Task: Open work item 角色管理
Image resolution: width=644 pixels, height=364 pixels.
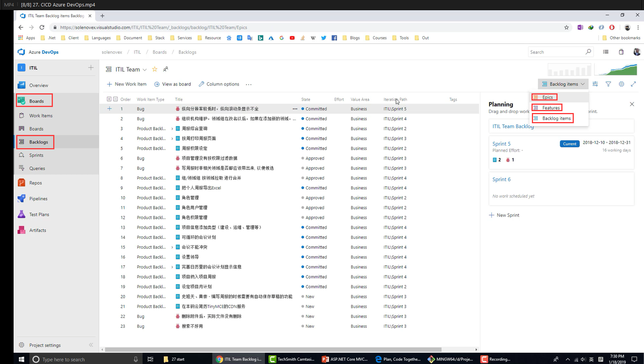Action: (x=190, y=198)
